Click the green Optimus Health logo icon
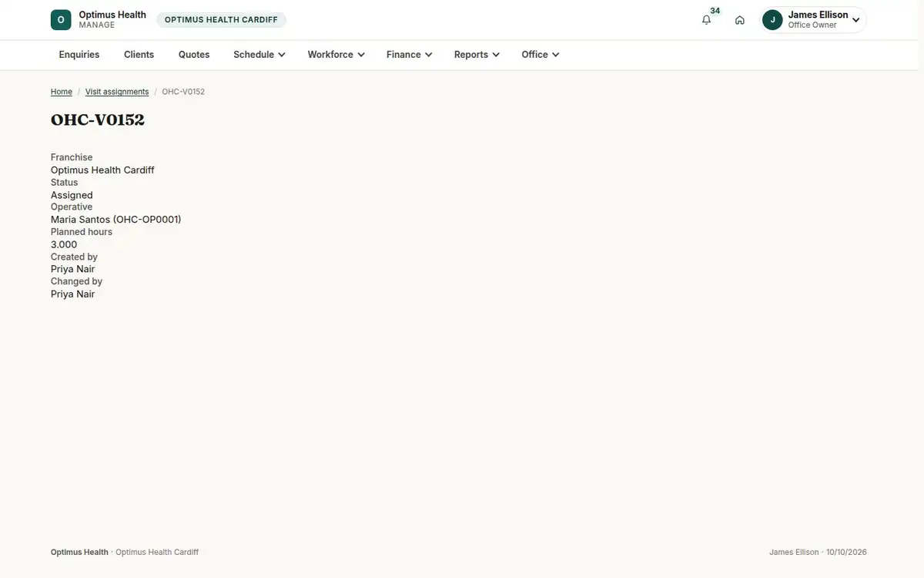Screen dimensions: 924x578 click(61, 20)
